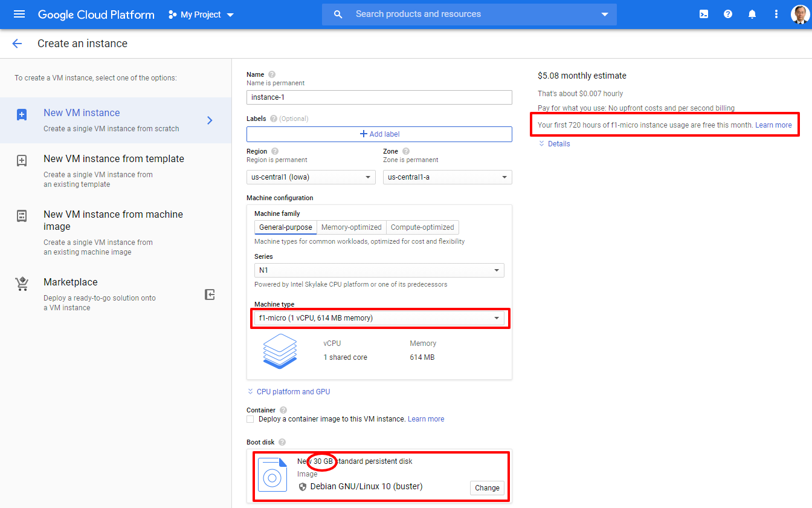The height and width of the screenshot is (508, 812).
Task: Open Learn more link beside container option
Action: coord(426,419)
